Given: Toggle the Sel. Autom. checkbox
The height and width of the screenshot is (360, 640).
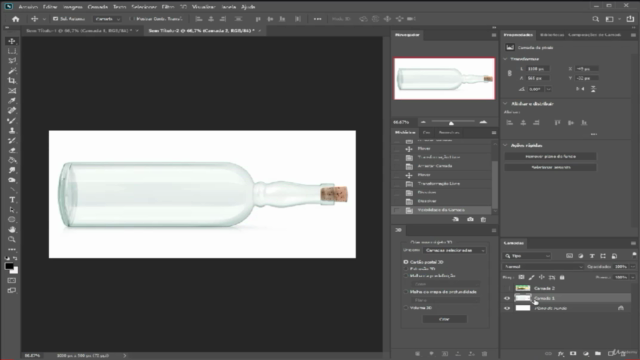Looking at the screenshot, I should [x=56, y=19].
